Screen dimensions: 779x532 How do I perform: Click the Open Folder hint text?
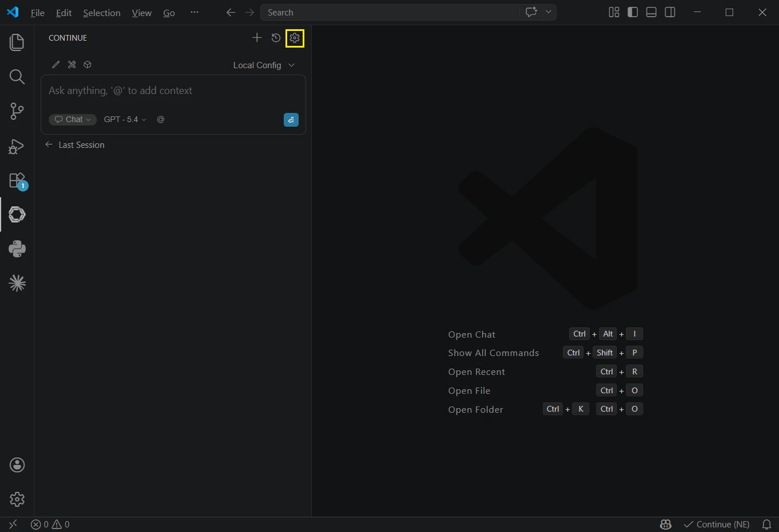pyautogui.click(x=476, y=410)
